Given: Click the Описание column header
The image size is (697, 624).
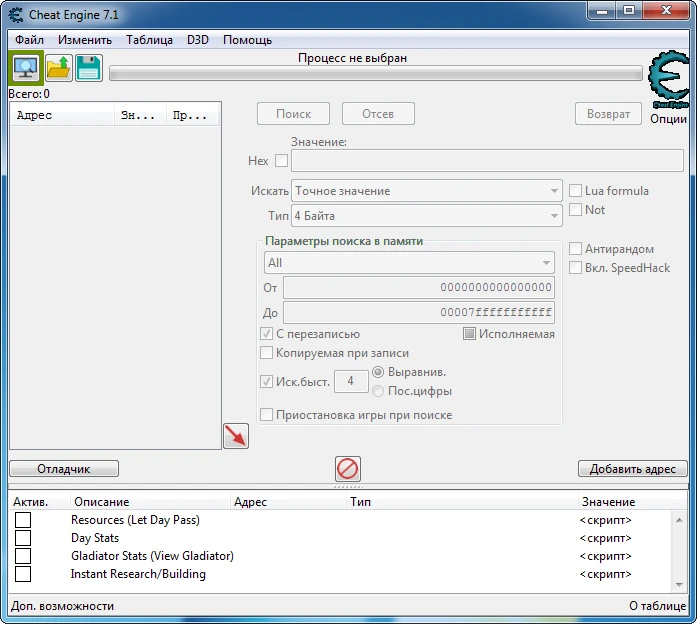Looking at the screenshot, I should coord(150,502).
